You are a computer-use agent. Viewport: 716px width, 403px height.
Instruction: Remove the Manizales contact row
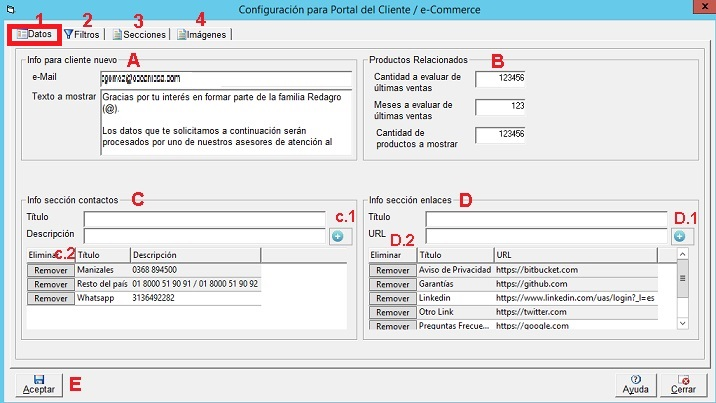pyautogui.click(x=50, y=270)
